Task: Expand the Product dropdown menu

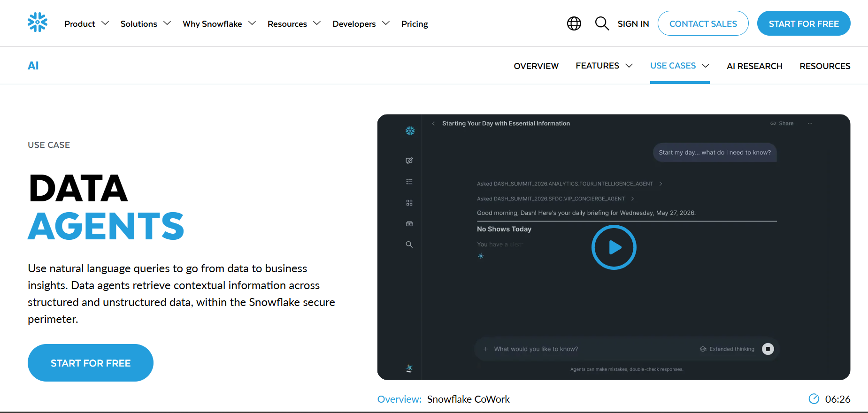Action: click(x=86, y=23)
